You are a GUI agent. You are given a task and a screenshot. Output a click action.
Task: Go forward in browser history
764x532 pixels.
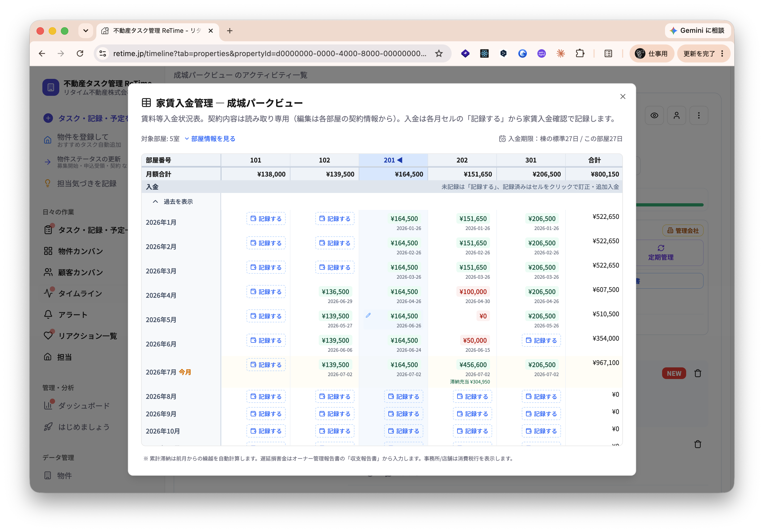tap(61, 53)
